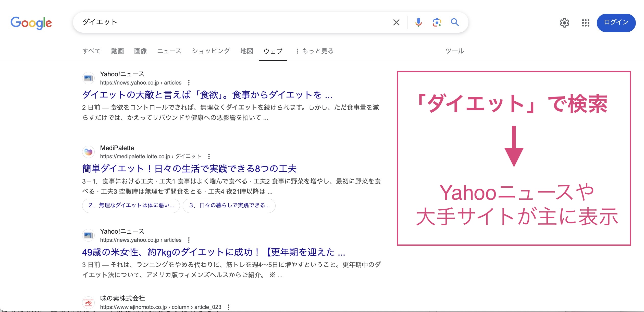Viewport: 644px width, 312px height.
Task: Click first Yahoo!ニュース result favicon
Action: point(88,78)
